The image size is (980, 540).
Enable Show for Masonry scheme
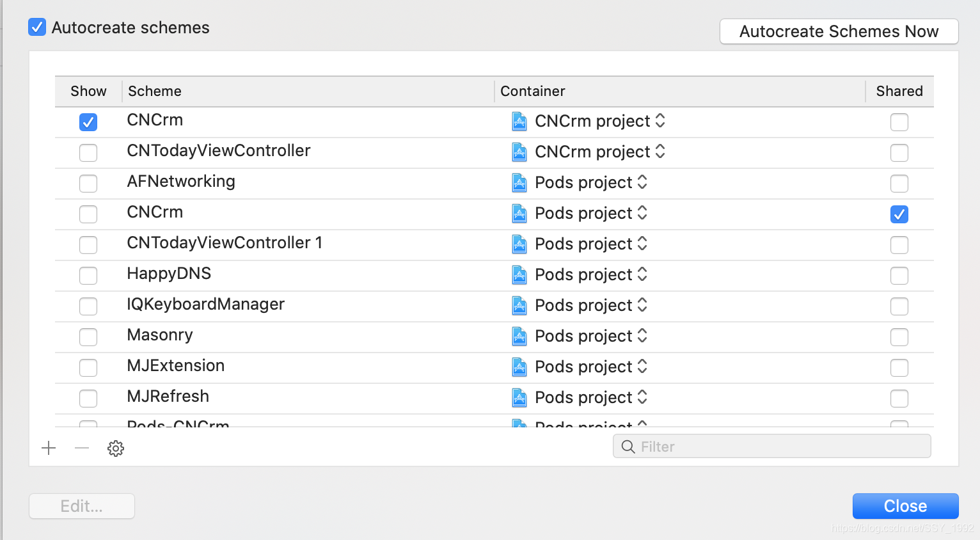click(x=88, y=337)
